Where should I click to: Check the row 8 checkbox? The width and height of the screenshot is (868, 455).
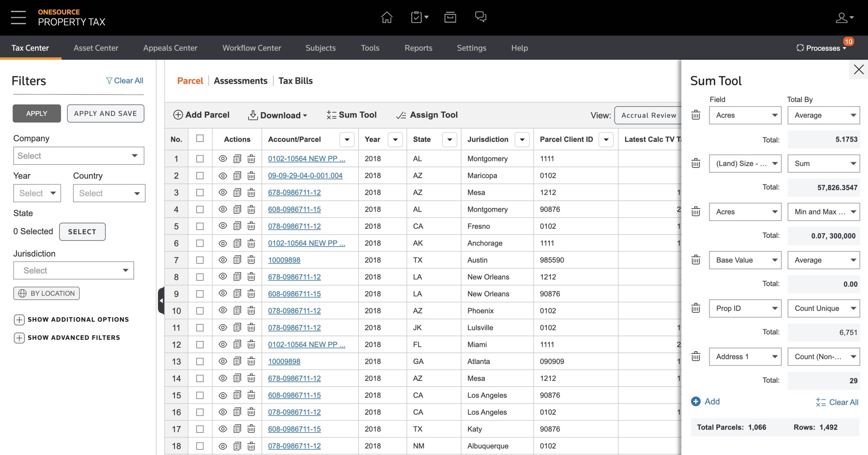click(200, 277)
